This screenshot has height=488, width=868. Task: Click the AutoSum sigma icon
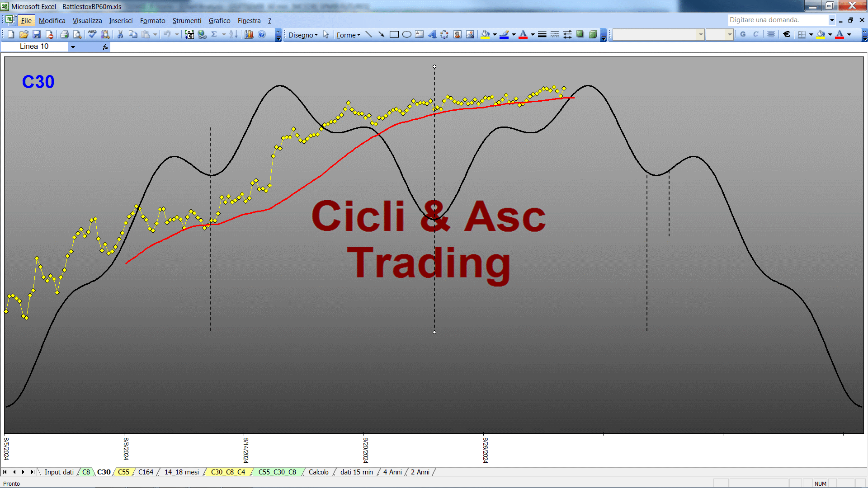click(214, 34)
